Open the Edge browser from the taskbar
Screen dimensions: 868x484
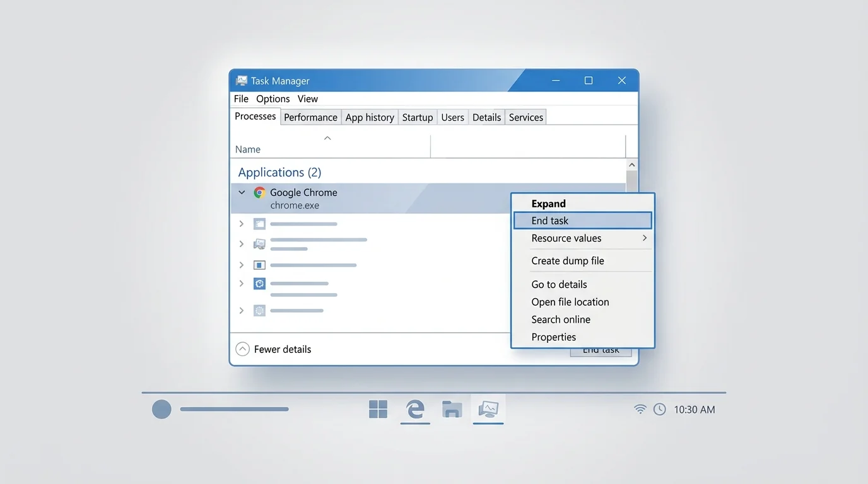pos(414,410)
